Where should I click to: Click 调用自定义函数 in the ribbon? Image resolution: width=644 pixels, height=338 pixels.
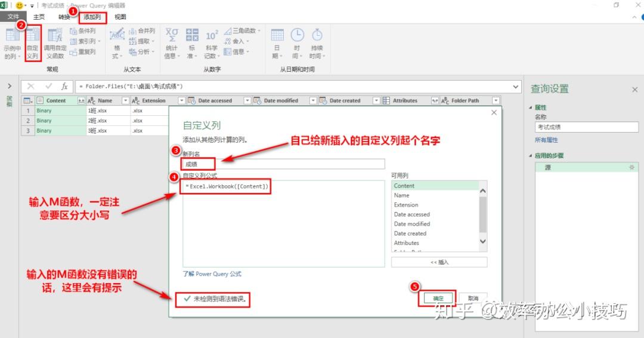tap(55, 43)
